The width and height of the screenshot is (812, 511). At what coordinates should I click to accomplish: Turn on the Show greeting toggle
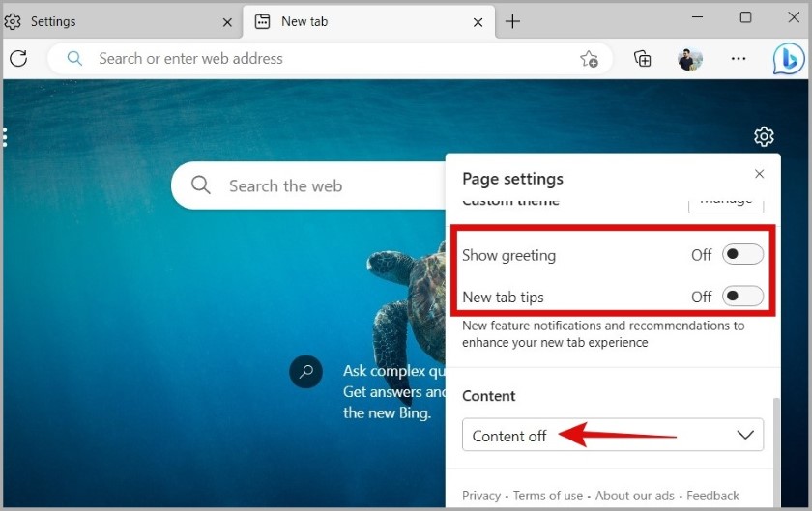click(742, 254)
